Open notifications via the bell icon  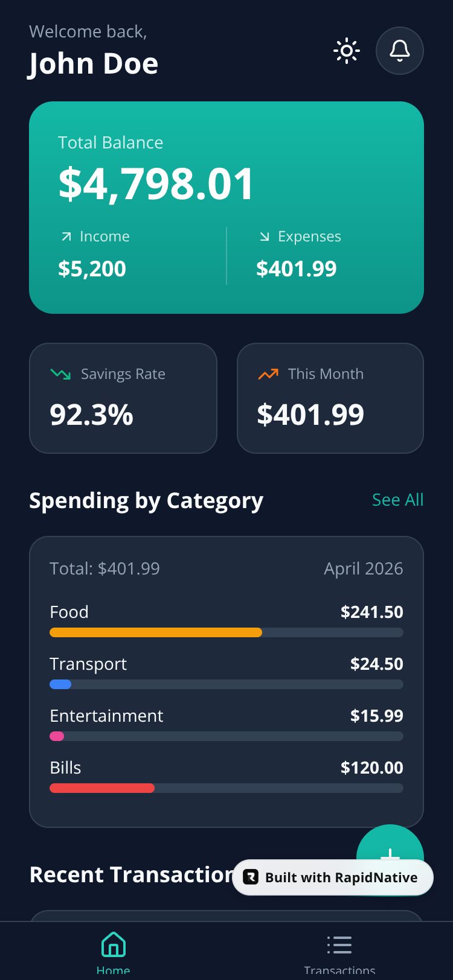point(400,51)
